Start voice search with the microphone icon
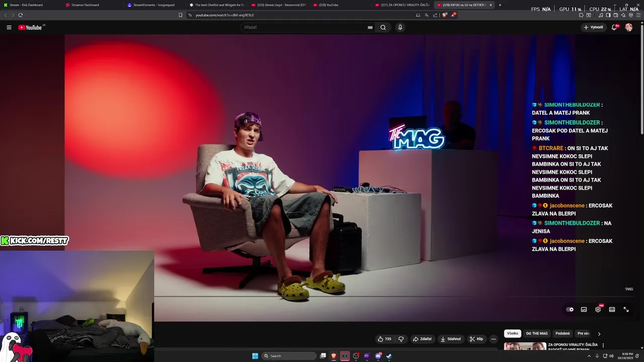Image resolution: width=644 pixels, height=362 pixels. pyautogui.click(x=400, y=28)
